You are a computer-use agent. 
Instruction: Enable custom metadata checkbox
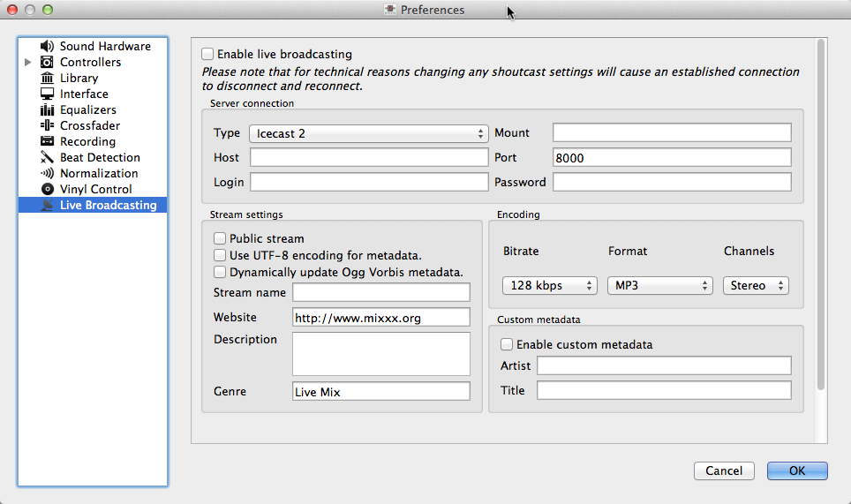point(507,344)
